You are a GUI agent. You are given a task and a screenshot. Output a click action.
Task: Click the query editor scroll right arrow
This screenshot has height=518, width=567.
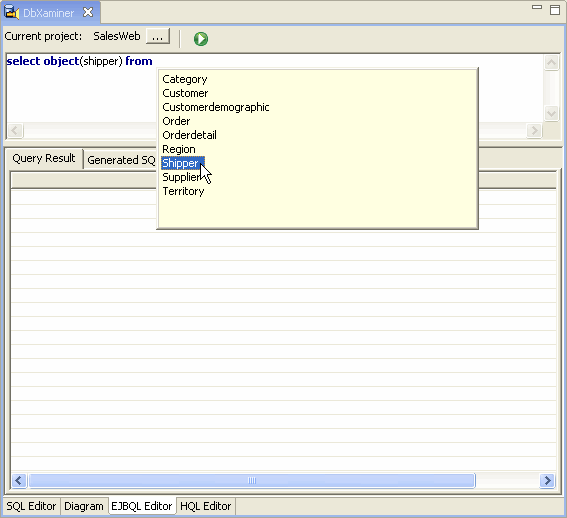tap(534, 130)
